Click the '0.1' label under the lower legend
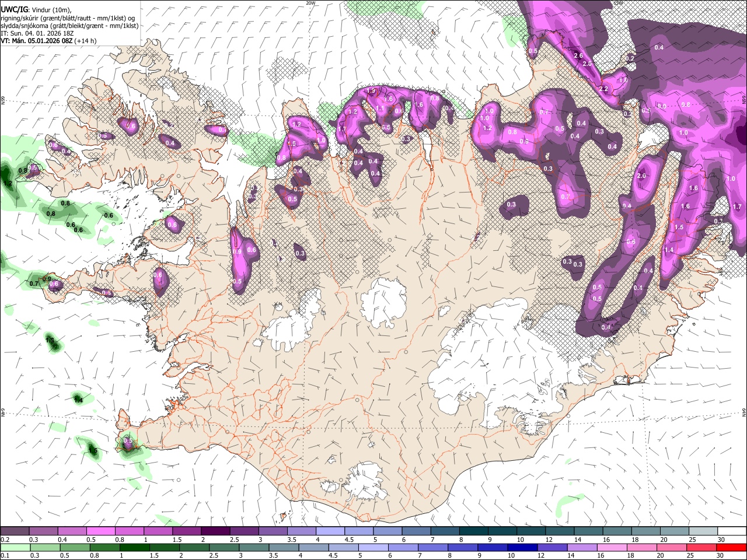747x560 pixels. (5, 556)
